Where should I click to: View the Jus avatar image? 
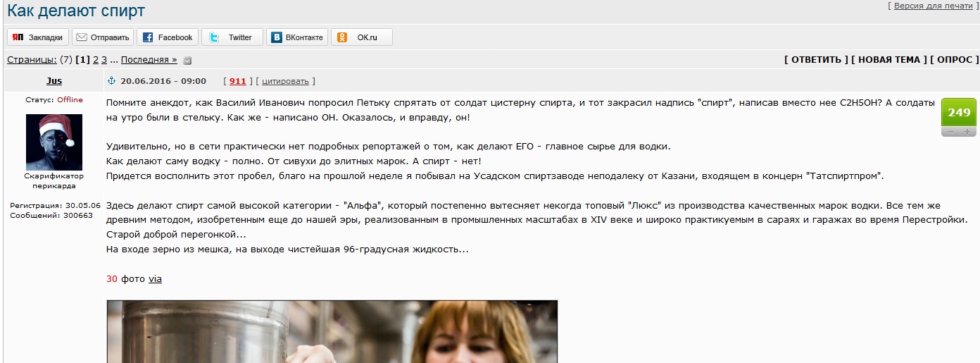point(54,142)
